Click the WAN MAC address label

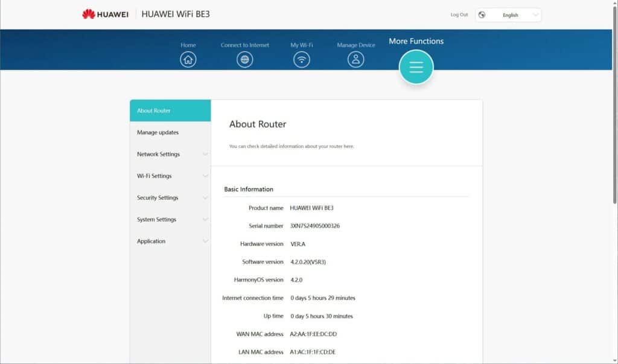pyautogui.click(x=260, y=334)
